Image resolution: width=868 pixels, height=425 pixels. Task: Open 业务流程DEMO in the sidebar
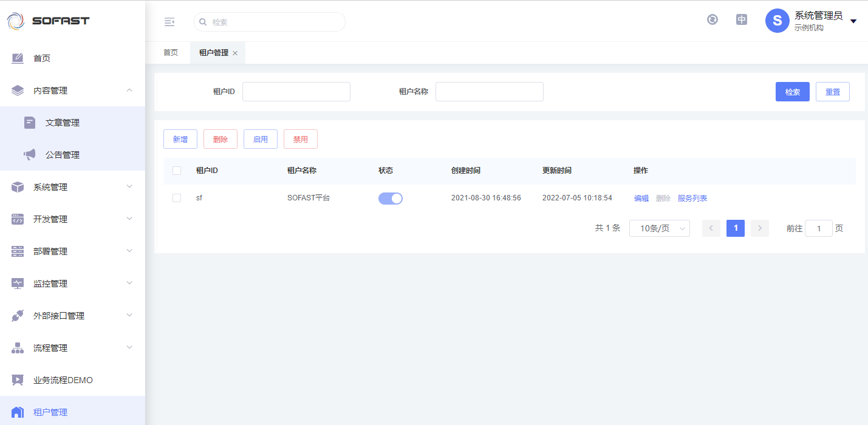(x=63, y=380)
